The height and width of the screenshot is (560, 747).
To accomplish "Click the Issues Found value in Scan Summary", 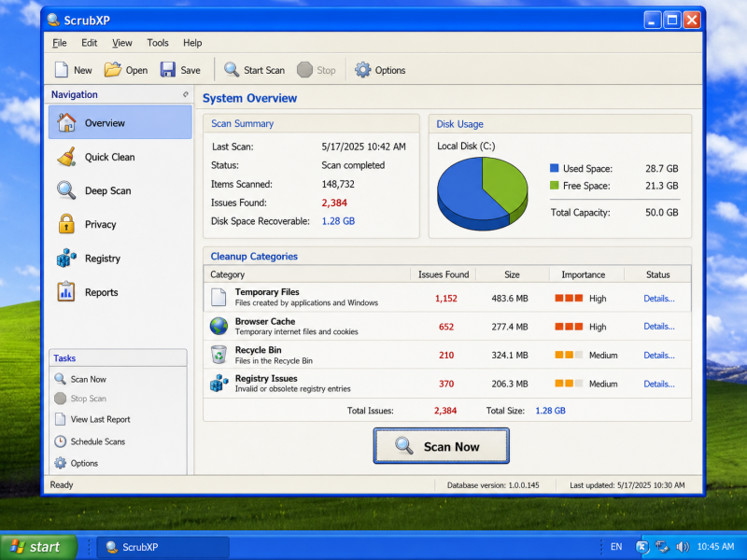I will 334,203.
